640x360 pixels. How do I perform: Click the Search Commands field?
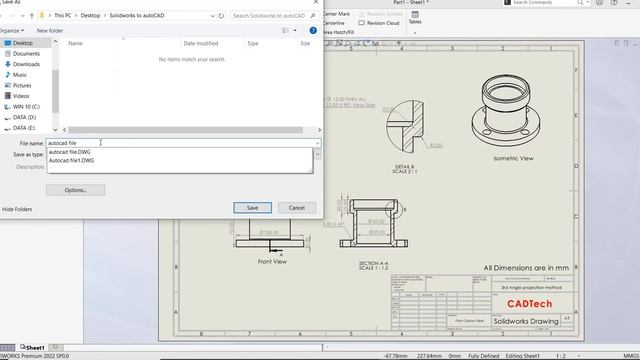pyautogui.click(x=543, y=2)
